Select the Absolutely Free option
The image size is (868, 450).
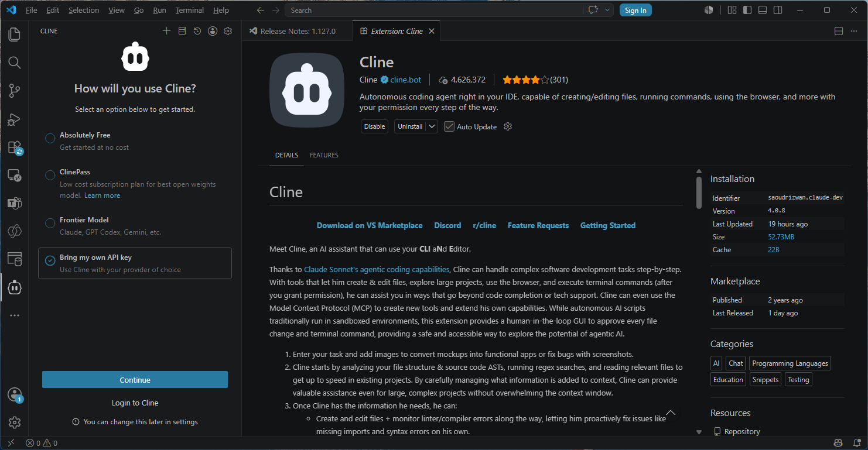(x=135, y=141)
